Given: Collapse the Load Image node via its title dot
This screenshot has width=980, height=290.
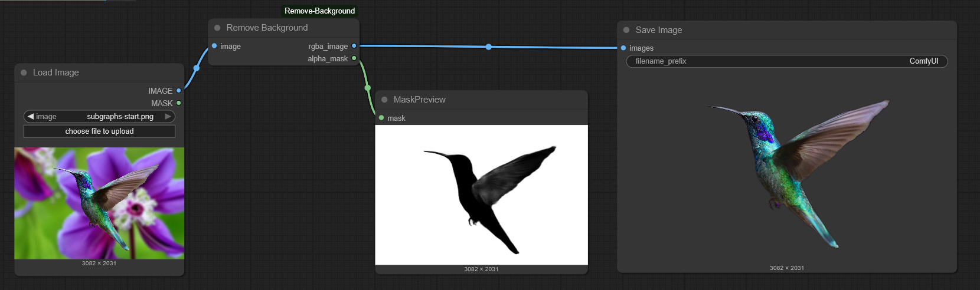Looking at the screenshot, I should tap(24, 72).
